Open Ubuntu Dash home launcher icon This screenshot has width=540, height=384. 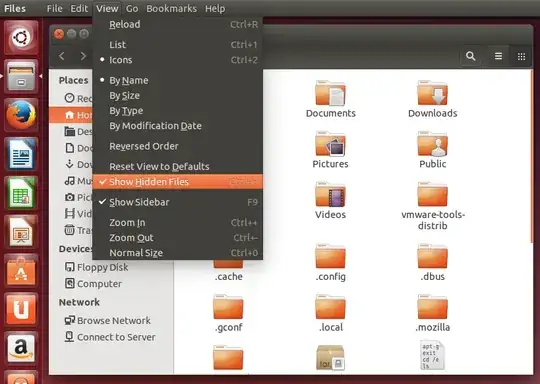(x=21, y=37)
